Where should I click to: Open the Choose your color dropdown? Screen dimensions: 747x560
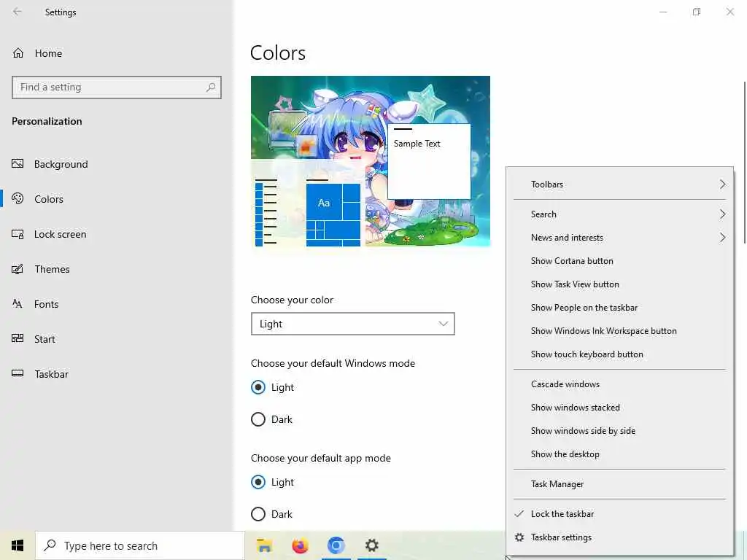coord(353,324)
